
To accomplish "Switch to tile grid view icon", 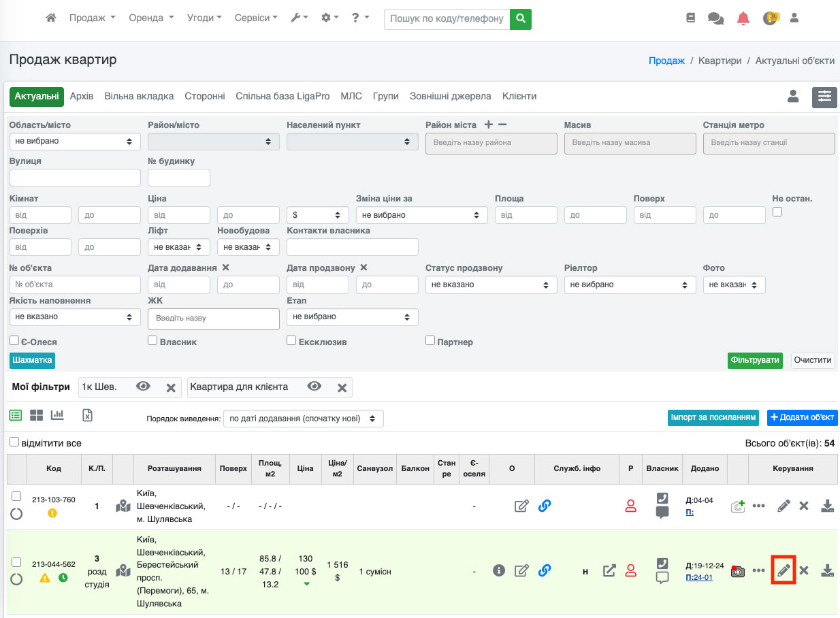I will 36,415.
